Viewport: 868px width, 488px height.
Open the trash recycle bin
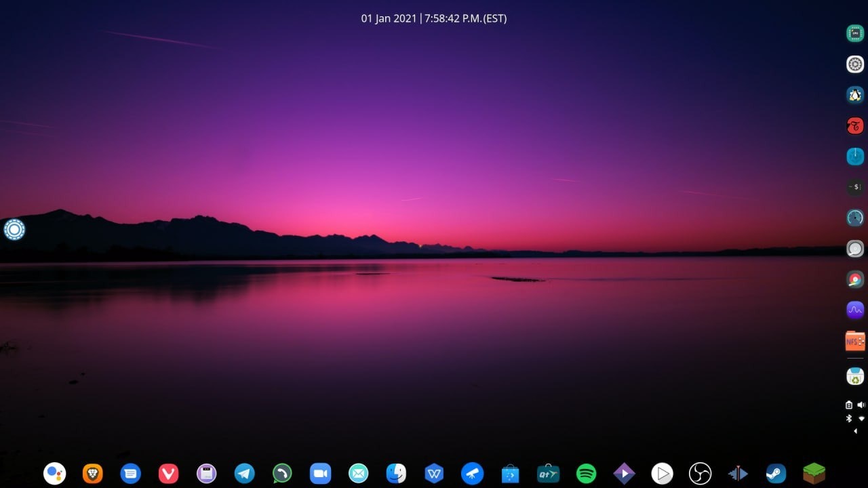coord(855,376)
